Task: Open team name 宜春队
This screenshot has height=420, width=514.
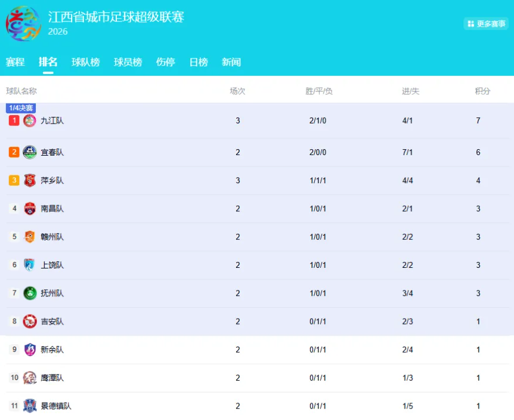Action: [52, 152]
